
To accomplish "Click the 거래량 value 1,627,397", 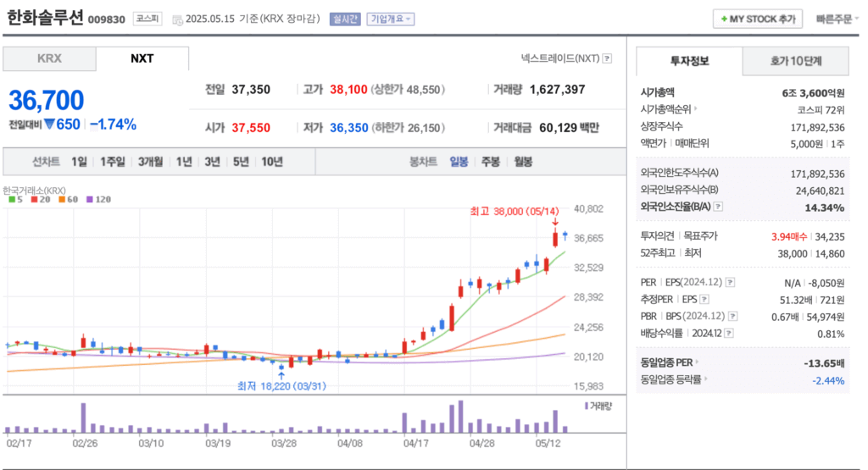I will click(x=558, y=90).
